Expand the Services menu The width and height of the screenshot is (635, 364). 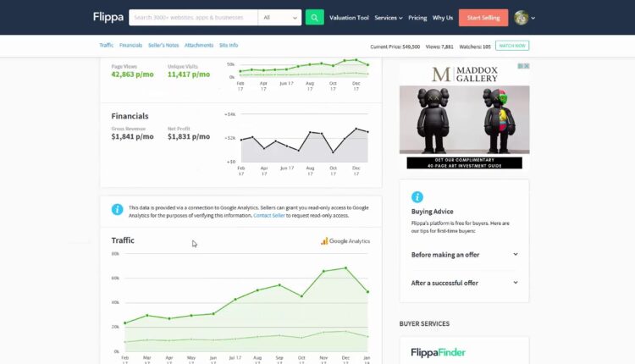tap(388, 17)
